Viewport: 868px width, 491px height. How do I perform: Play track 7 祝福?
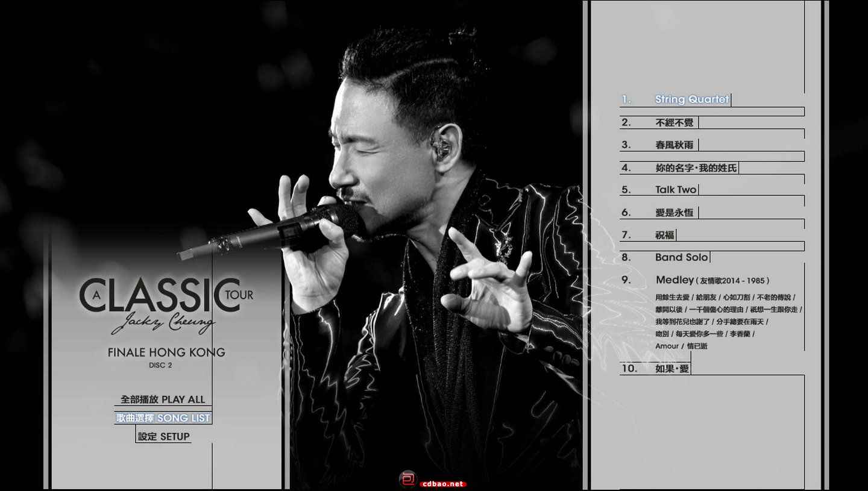coord(648,235)
